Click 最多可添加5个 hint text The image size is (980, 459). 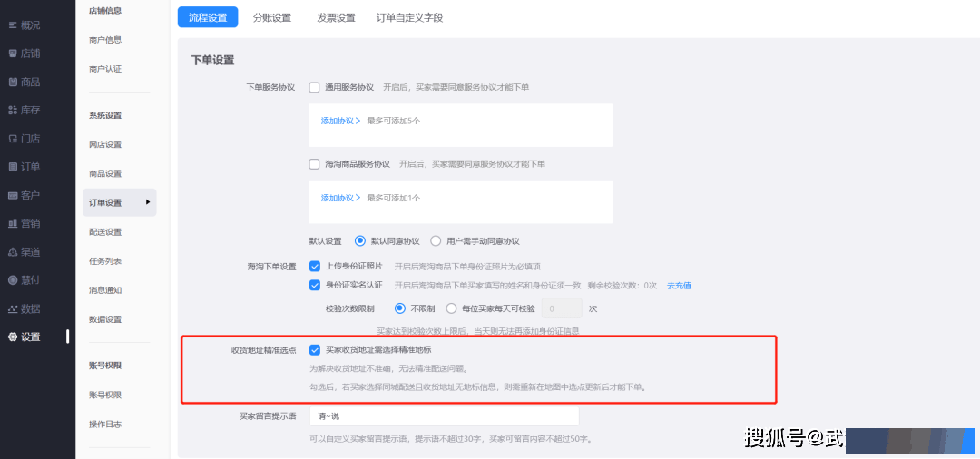(393, 122)
